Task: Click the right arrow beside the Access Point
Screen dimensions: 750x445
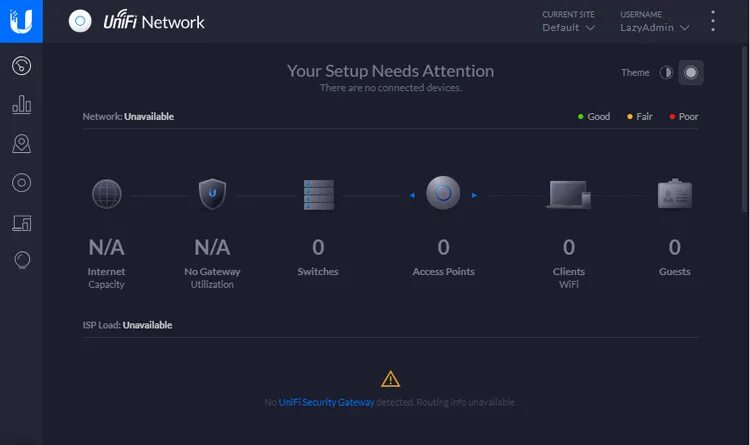Action: coord(474,195)
